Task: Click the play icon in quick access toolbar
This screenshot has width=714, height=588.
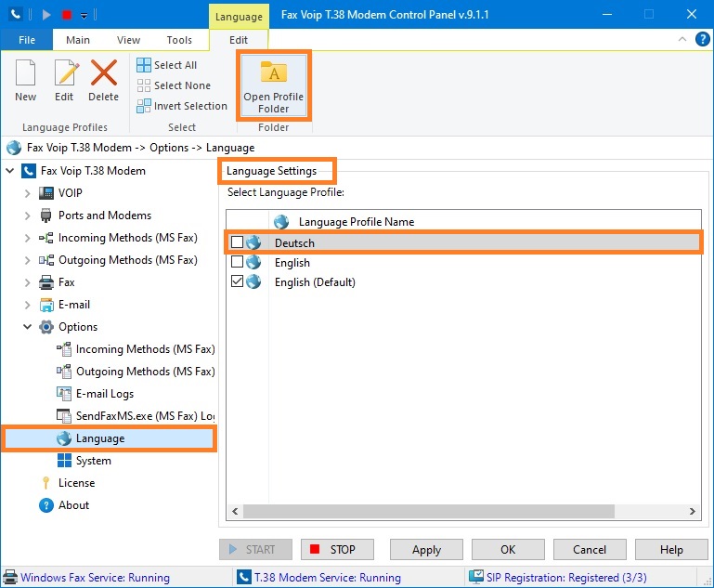Action: 46,15
